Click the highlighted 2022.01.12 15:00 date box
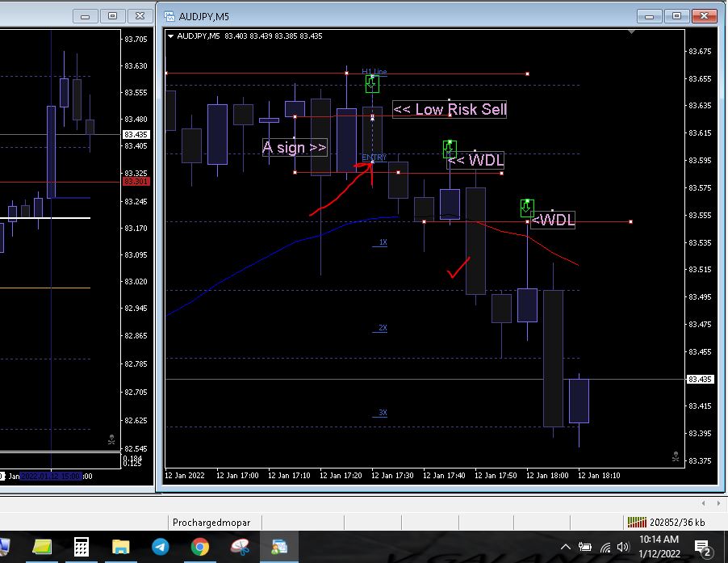 51,476
